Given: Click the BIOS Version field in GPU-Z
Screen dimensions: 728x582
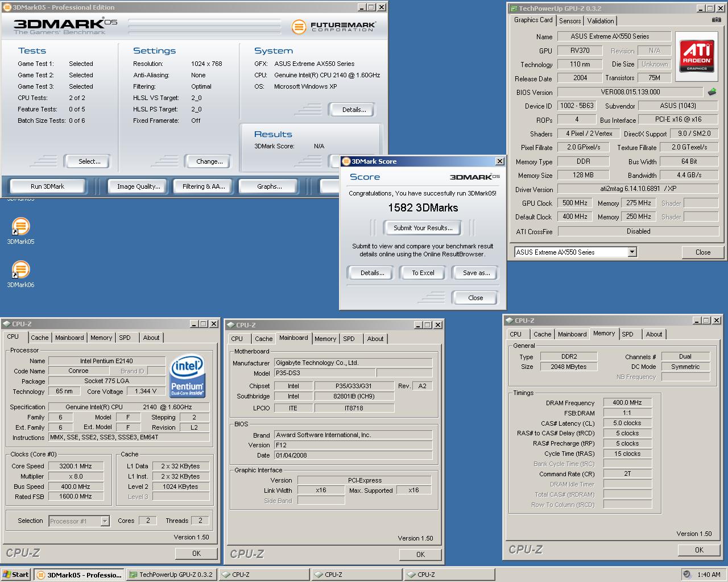Looking at the screenshot, I should click(x=630, y=92).
